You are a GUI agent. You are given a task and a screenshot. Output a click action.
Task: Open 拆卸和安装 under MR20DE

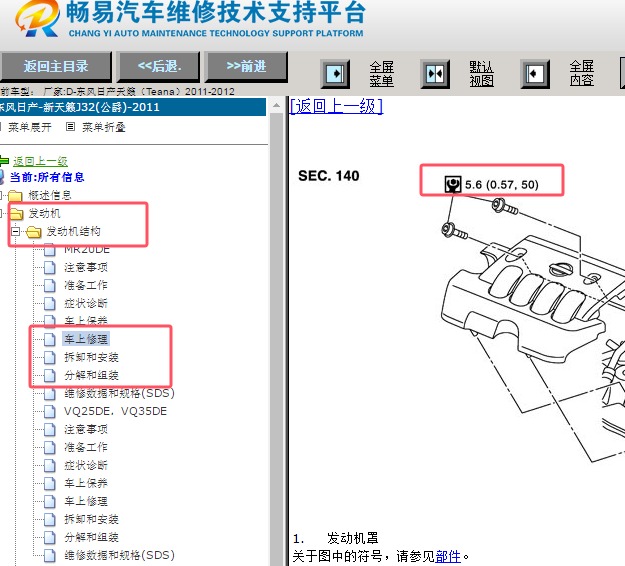click(x=91, y=357)
